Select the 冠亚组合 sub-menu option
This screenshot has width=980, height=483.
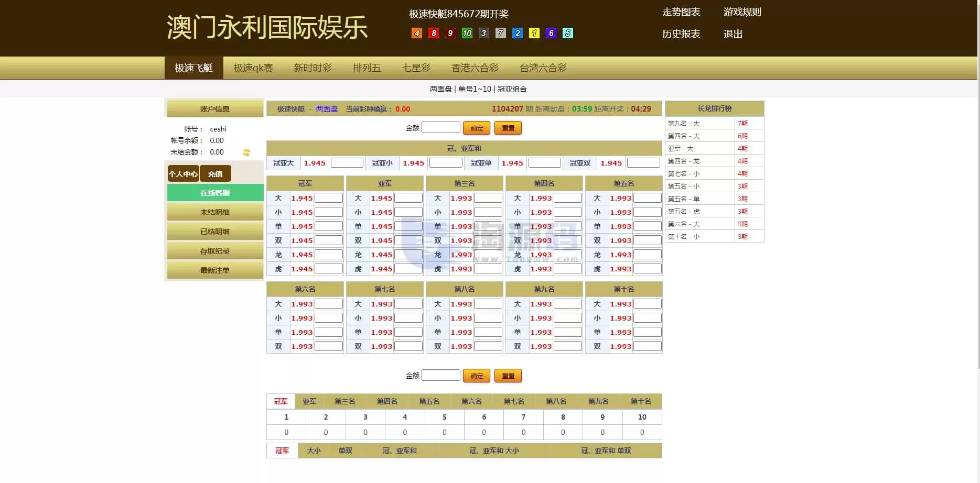(512, 89)
